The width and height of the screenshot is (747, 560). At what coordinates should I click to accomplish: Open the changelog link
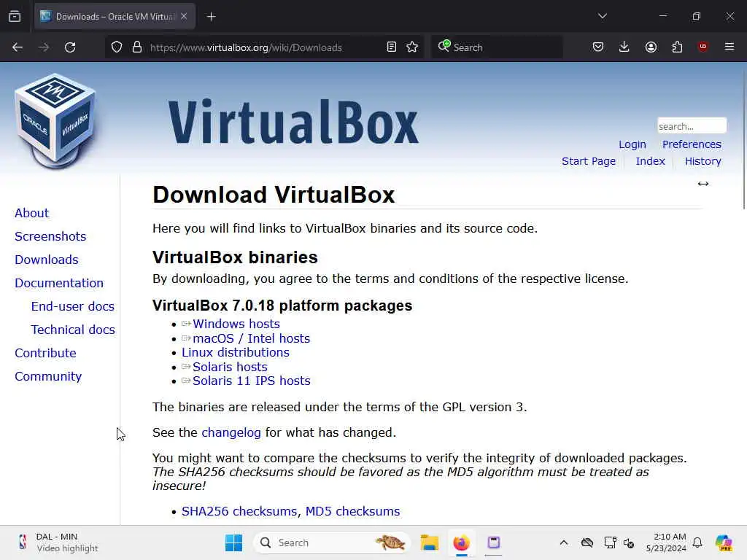pyautogui.click(x=231, y=432)
